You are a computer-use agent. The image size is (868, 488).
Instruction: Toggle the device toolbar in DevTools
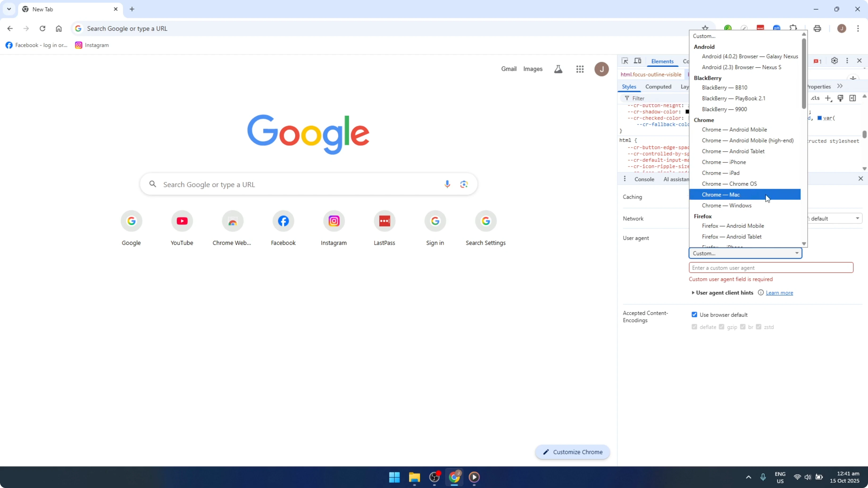click(x=638, y=61)
